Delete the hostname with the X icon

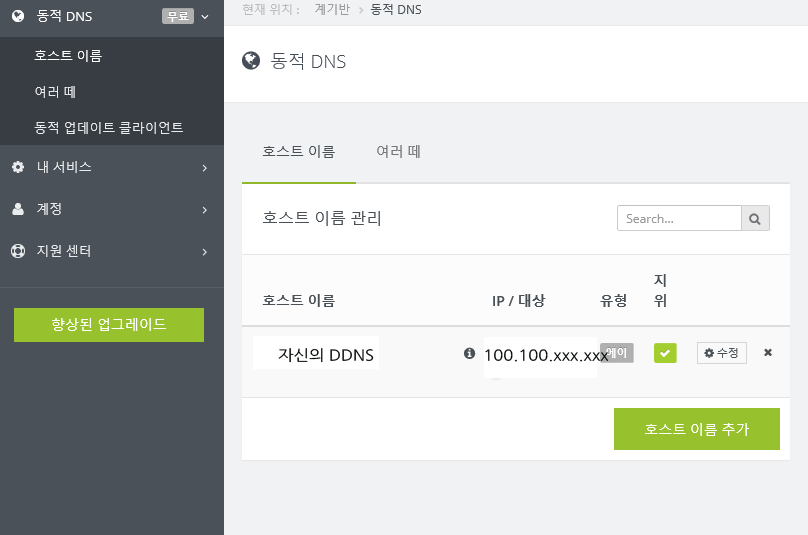pyautogui.click(x=768, y=353)
